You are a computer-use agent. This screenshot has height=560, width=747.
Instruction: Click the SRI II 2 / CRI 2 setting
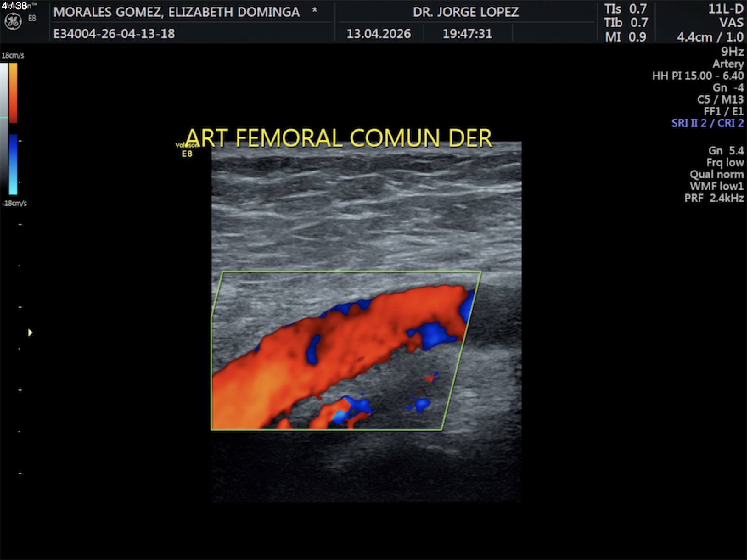pos(707,123)
